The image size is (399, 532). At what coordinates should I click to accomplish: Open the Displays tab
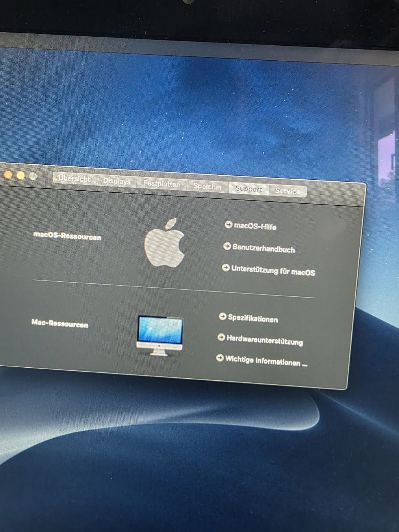pyautogui.click(x=117, y=181)
